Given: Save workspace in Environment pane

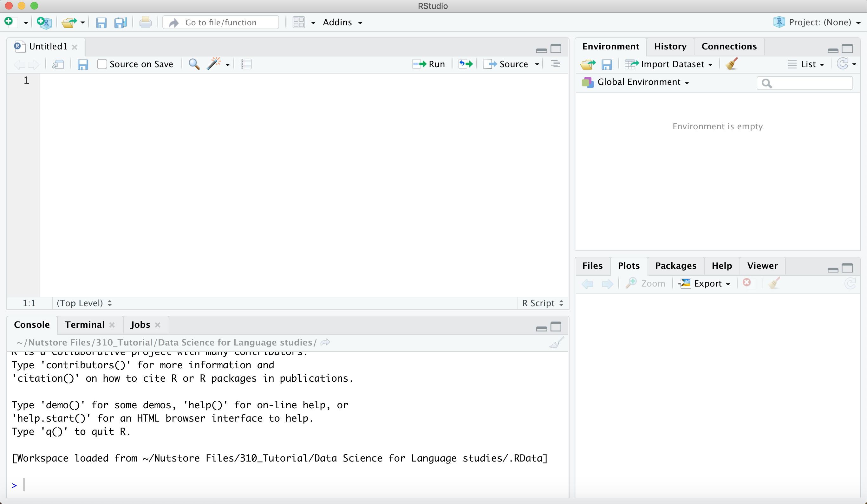Looking at the screenshot, I should 607,65.
